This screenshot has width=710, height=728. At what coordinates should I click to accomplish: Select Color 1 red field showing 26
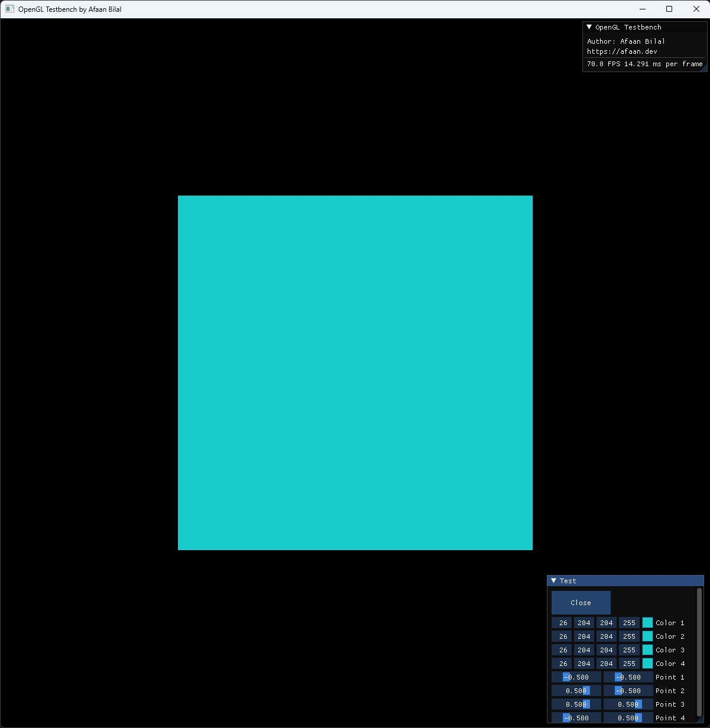[x=562, y=623]
